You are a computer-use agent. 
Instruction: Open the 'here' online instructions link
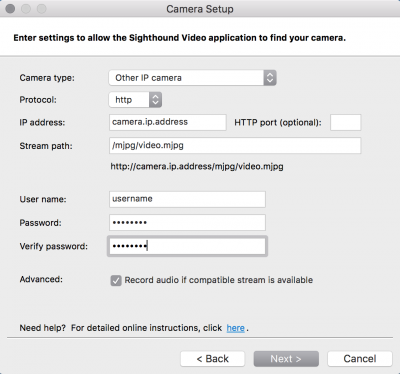coord(236,328)
